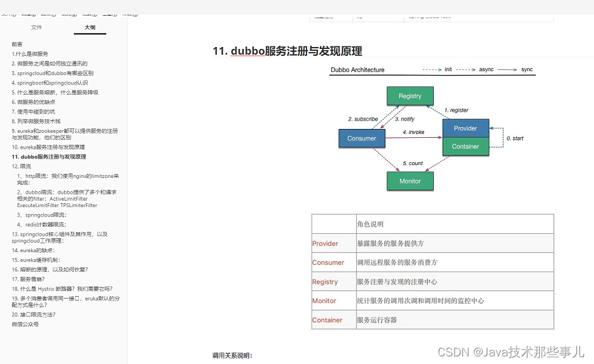594x364 pixels.
Task: Open 微信公众号 outline entry
Action: pyautogui.click(x=25, y=324)
